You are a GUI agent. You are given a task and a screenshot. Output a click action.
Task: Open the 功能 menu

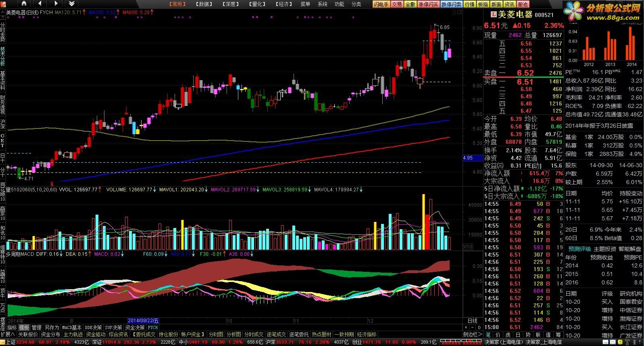(x=339, y=4)
